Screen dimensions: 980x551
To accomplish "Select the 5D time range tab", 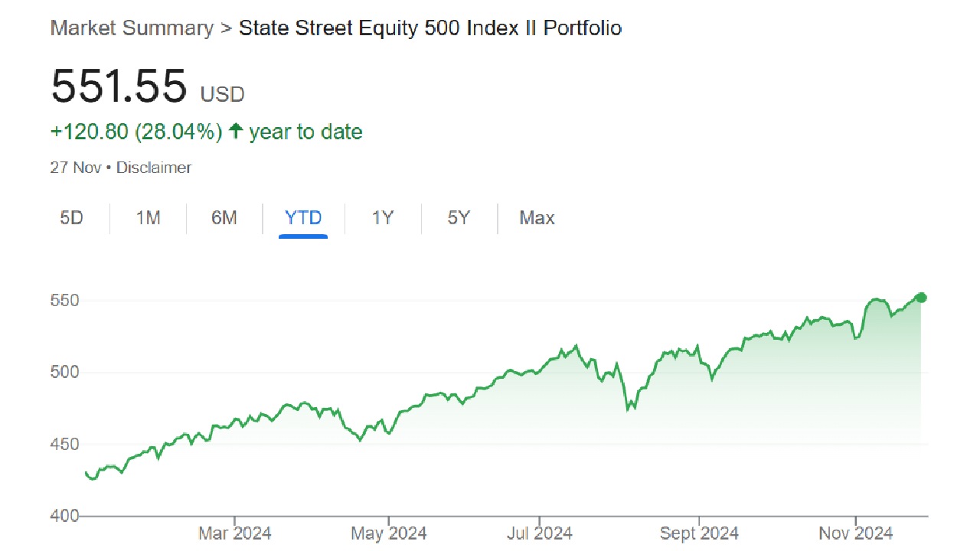I will click(71, 218).
